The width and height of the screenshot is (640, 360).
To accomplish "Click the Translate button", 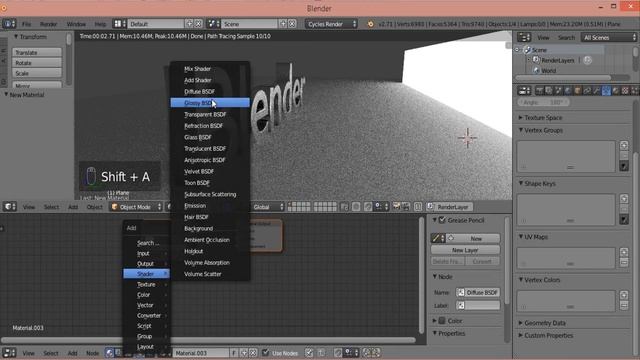I will (37, 52).
